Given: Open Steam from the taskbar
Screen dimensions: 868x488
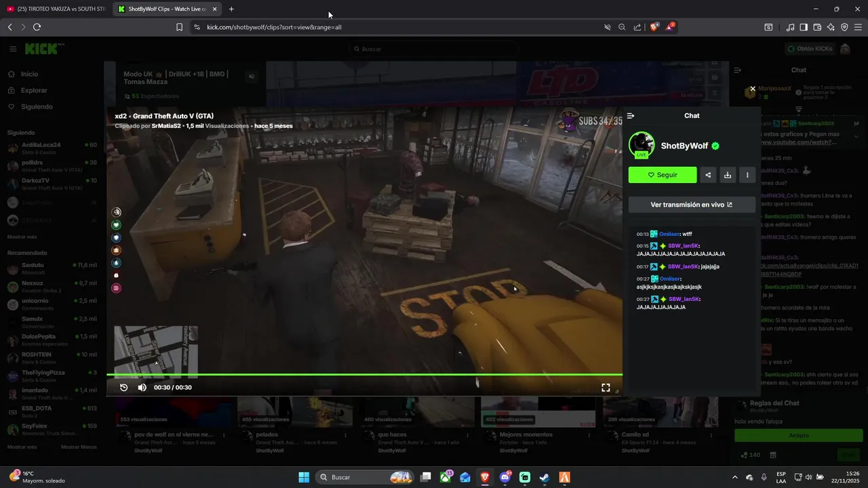Looking at the screenshot, I should (545, 477).
